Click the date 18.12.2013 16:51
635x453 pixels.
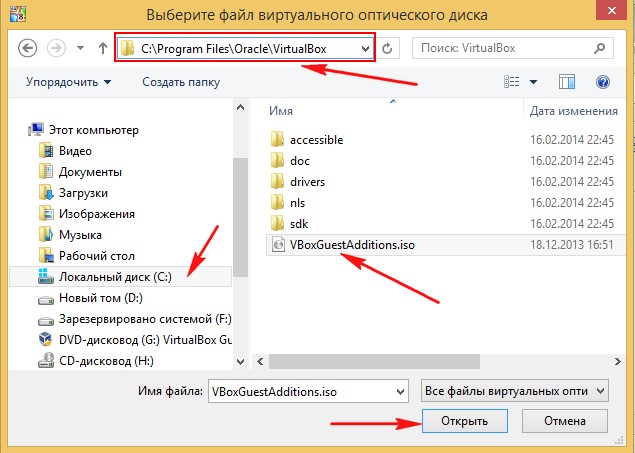(x=572, y=245)
